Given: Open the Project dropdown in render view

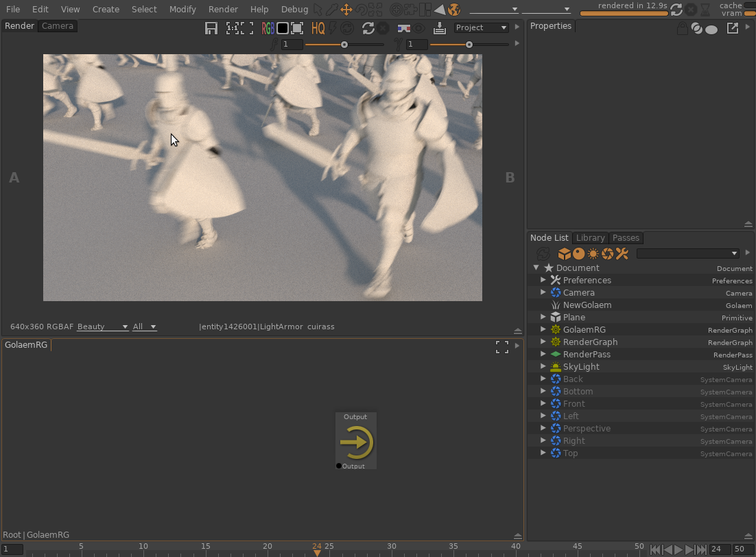Looking at the screenshot, I should (x=481, y=27).
